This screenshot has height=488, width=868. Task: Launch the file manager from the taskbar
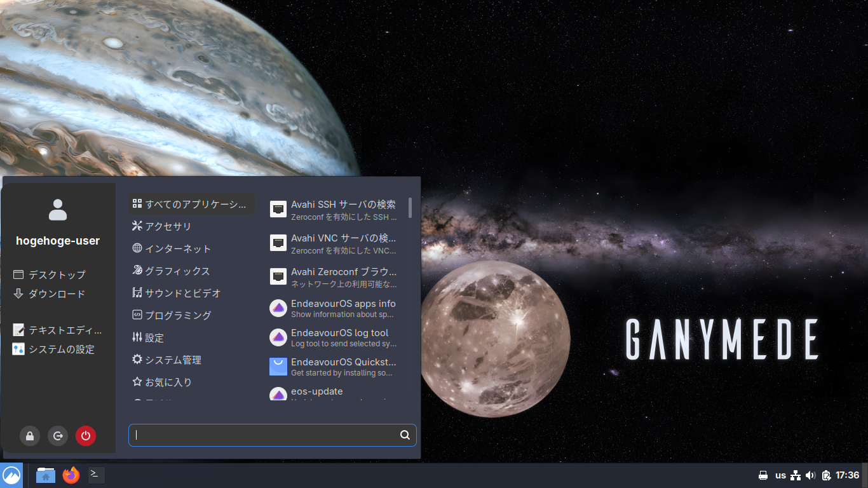click(x=46, y=475)
